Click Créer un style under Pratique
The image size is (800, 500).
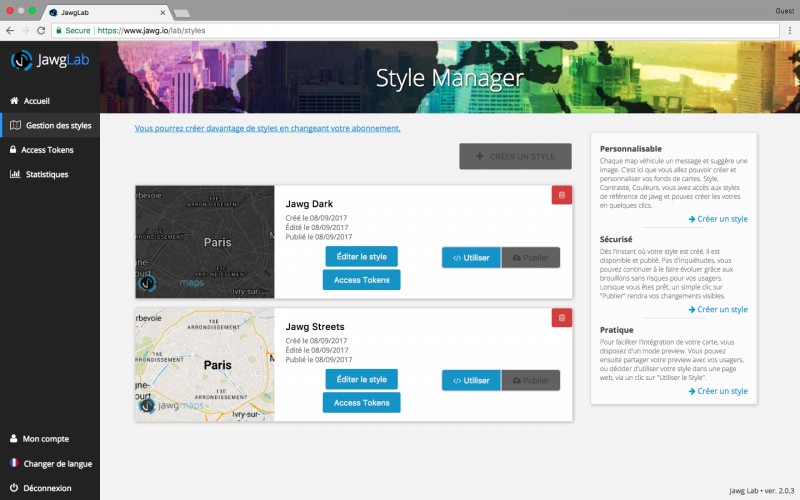pyautogui.click(x=718, y=391)
